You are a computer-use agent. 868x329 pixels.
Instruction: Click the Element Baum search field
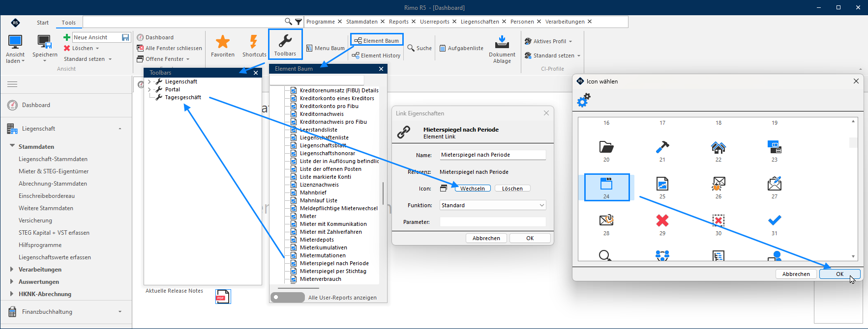coord(317,80)
